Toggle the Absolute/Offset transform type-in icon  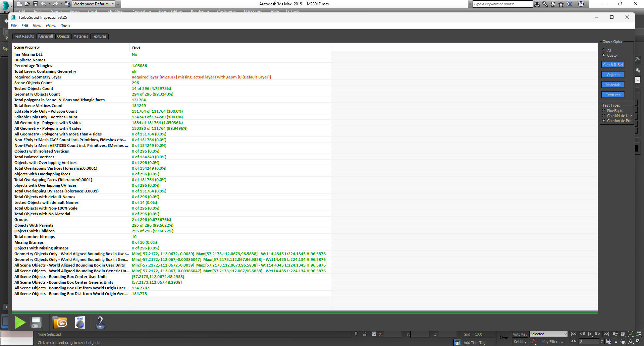(374, 334)
